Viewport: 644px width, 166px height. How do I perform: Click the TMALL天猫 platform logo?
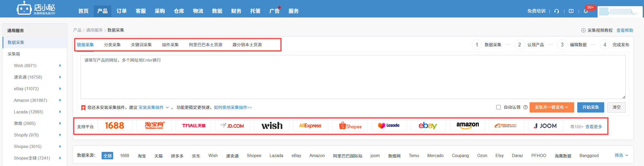(x=193, y=126)
